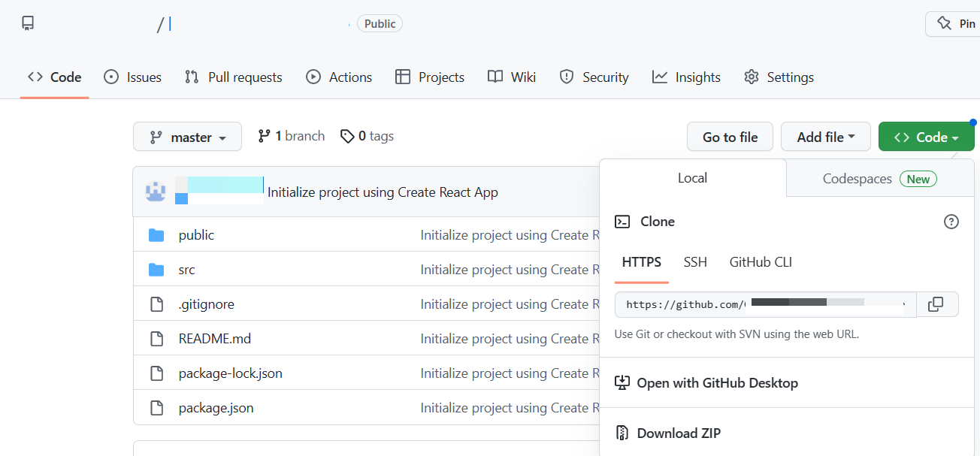Click package.json row commit message

[x=510, y=408]
